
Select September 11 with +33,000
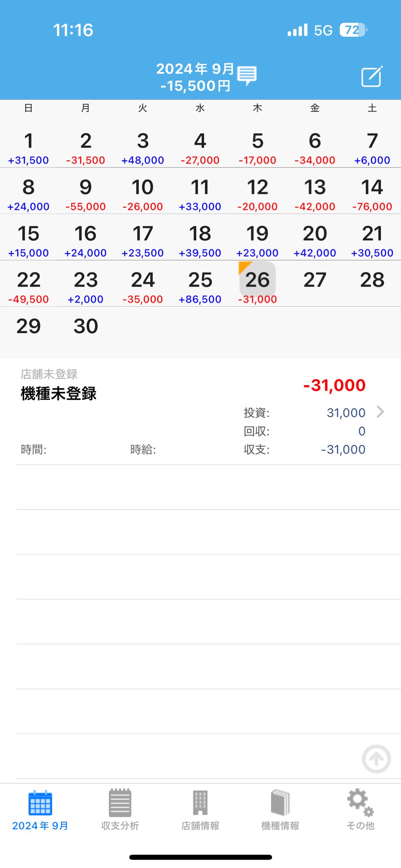pyautogui.click(x=200, y=194)
